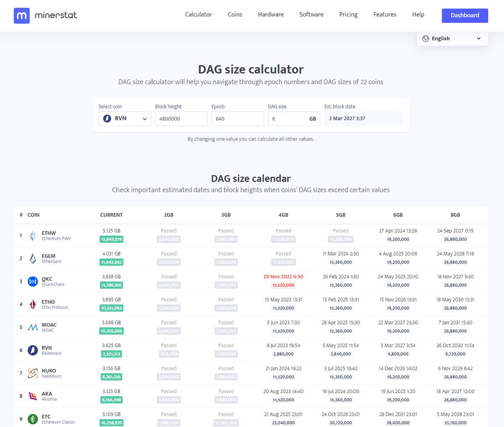Click the MOAC coin icon

point(33,327)
